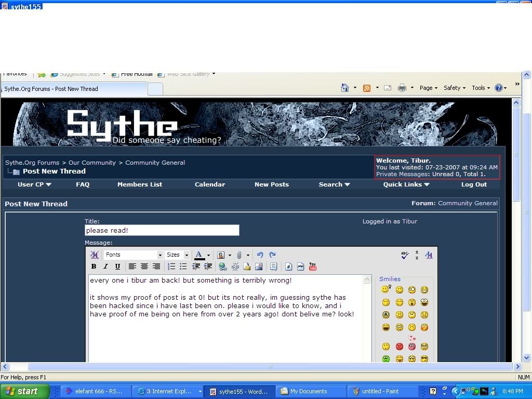This screenshot has height=399, width=532.
Task: Click the RSS feeds icon
Action: [x=366, y=88]
